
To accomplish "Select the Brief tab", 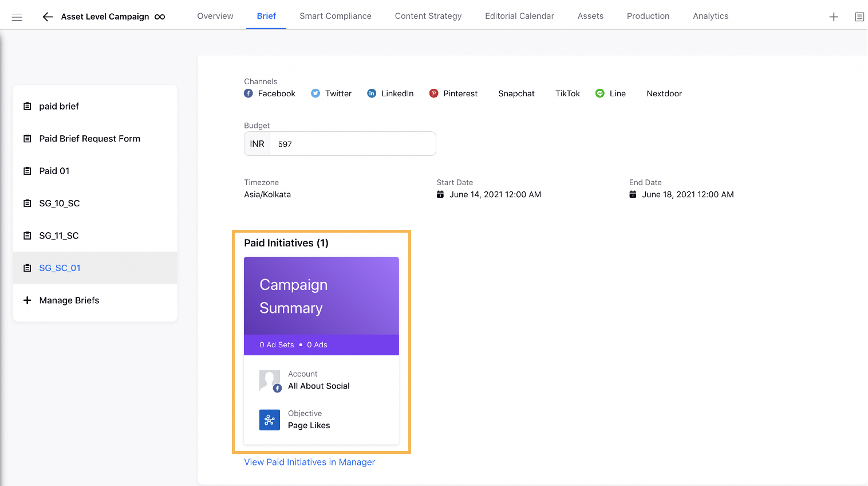I will (266, 16).
